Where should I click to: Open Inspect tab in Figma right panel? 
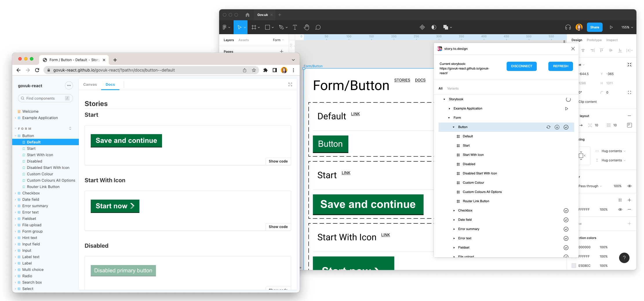click(x=612, y=40)
